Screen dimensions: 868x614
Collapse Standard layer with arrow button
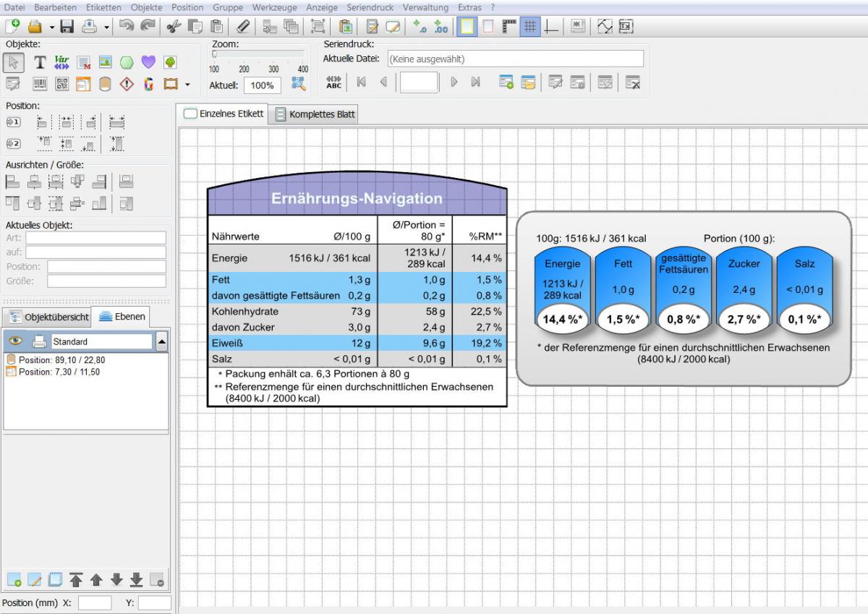point(162,341)
